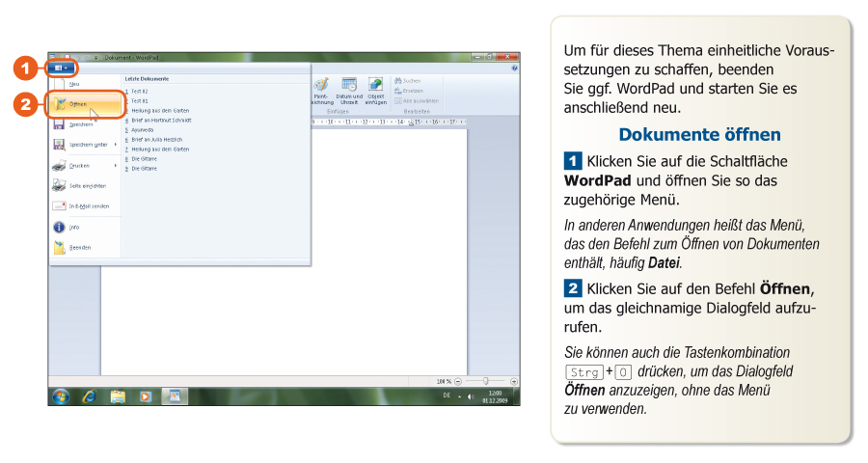Click the Objekt einfügen icon
Image resolution: width=868 pixels, height=463 pixels.
[x=375, y=87]
